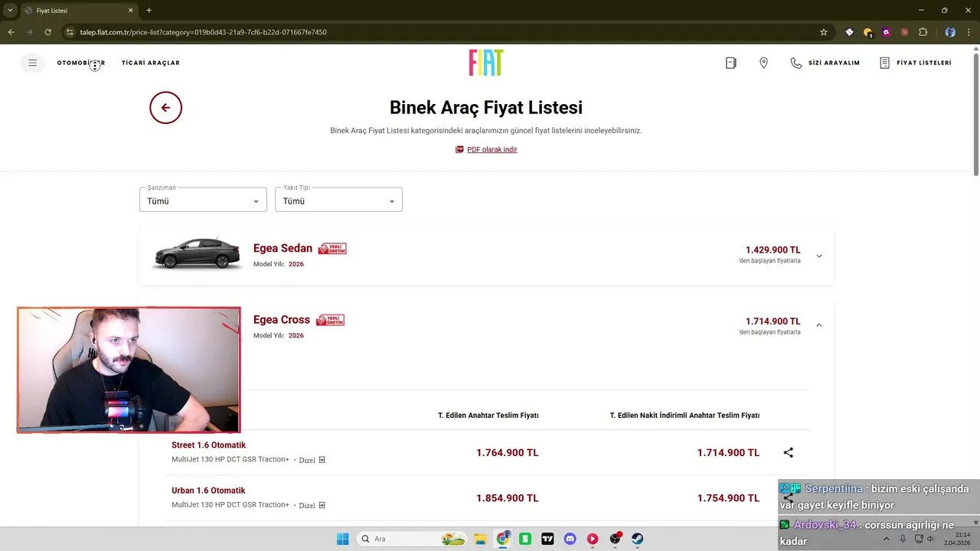Open OTOMOBİLLER menu
This screenshot has height=551, width=980.
[x=81, y=63]
